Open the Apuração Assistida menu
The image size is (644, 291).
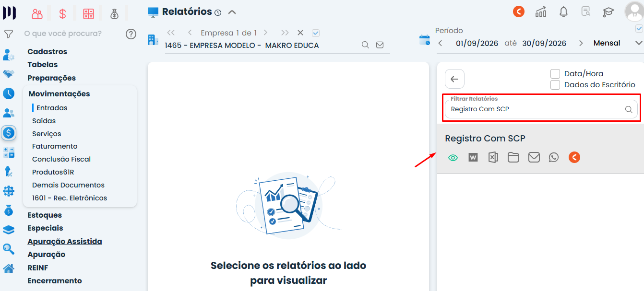tap(65, 242)
